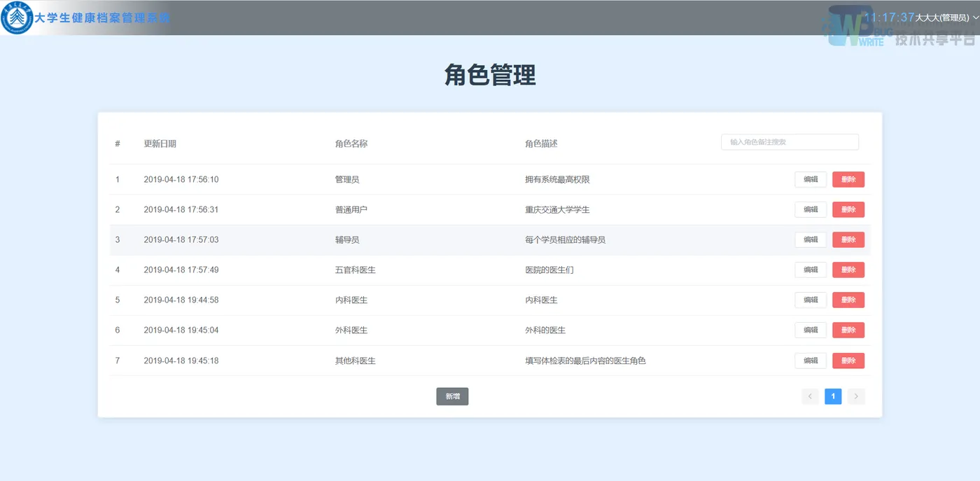This screenshot has width=980, height=481.
Task: Edit the 辅导员 role
Action: point(811,239)
